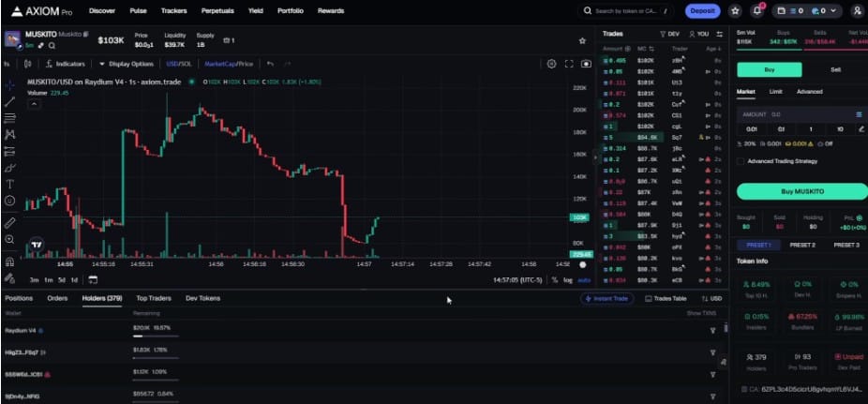
Task: Select the Limit order tab
Action: pos(775,91)
